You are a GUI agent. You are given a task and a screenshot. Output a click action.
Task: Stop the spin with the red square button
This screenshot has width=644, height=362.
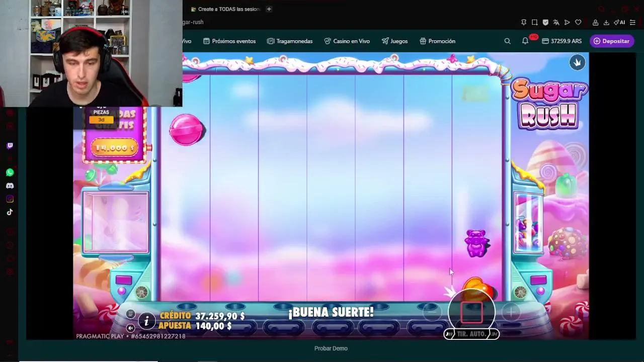(471, 312)
